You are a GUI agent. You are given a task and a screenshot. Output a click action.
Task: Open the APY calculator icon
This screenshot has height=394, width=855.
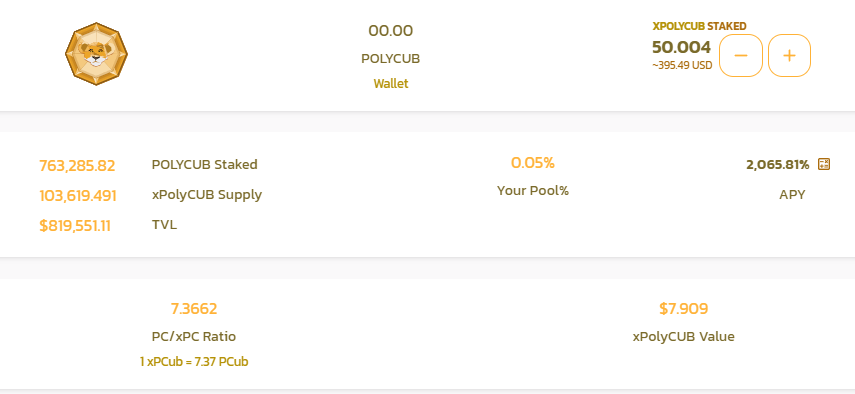click(824, 164)
